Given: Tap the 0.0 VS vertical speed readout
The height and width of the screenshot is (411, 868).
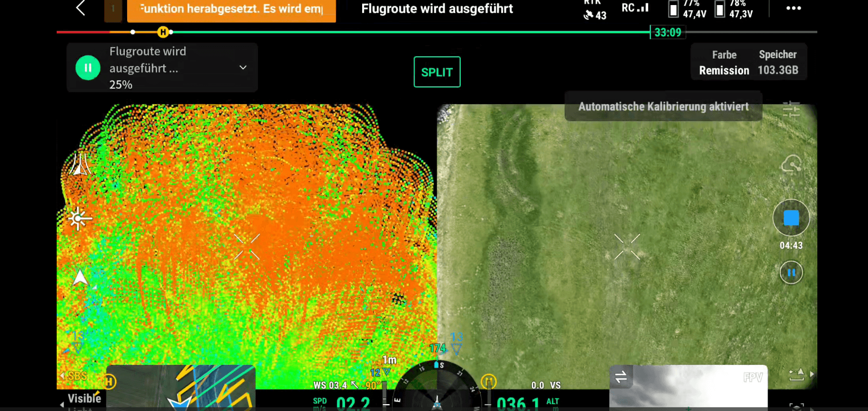Looking at the screenshot, I should coord(546,385).
